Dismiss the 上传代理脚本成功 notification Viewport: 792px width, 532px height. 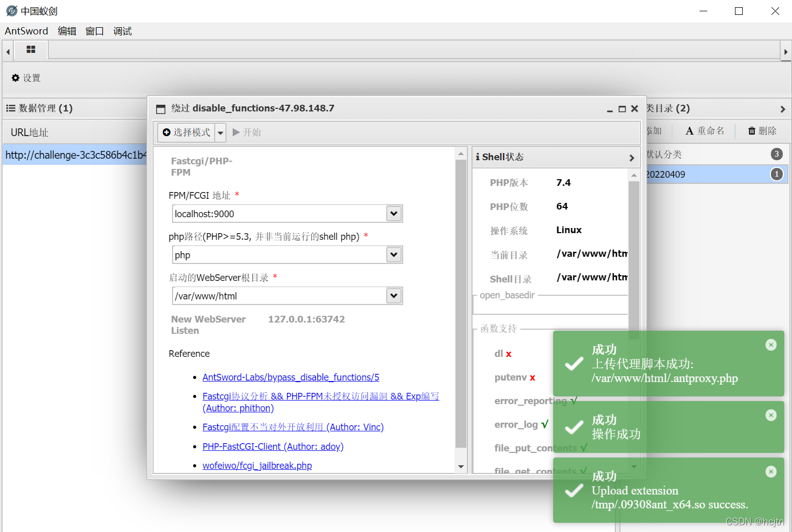click(x=771, y=345)
